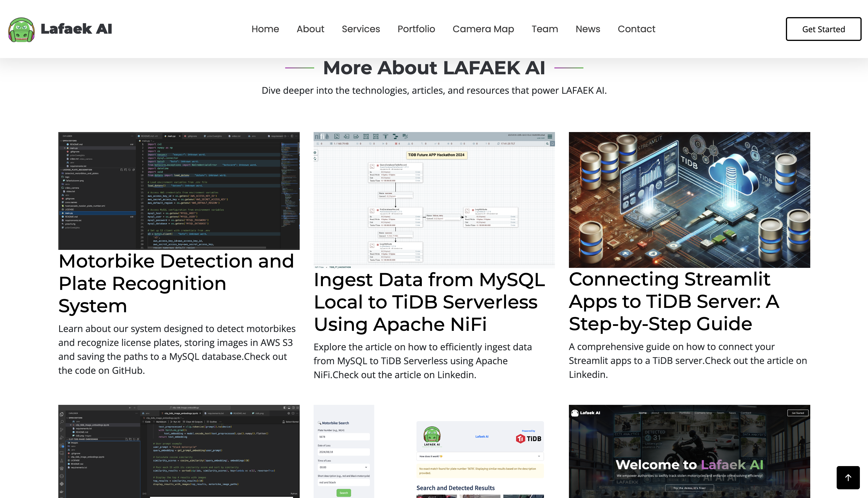Screen dimensions: 868x498
Task: Open Connecting Streamlit Apps to TiDB article title
Action: coord(673,301)
